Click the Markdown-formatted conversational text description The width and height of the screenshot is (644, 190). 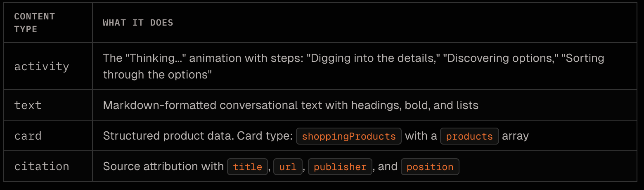click(x=291, y=105)
